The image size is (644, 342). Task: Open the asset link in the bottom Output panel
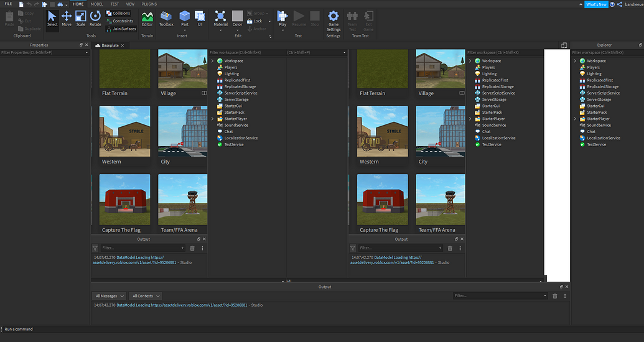point(199,305)
